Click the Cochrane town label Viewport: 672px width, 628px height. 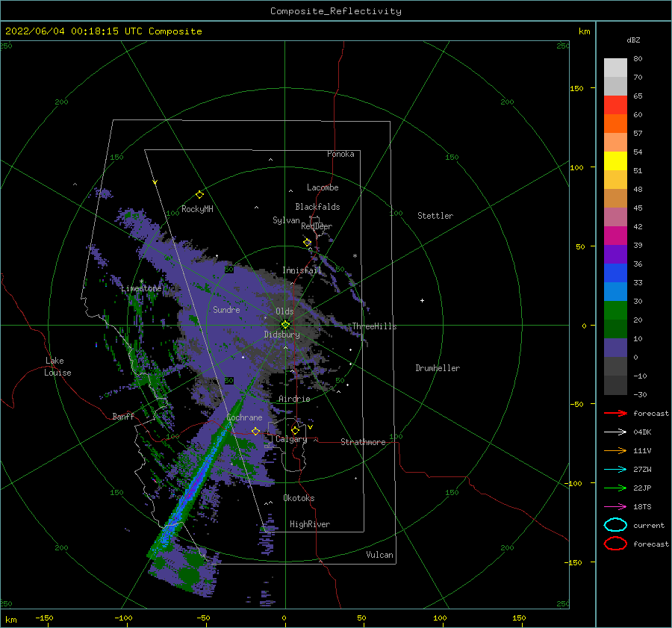point(244,417)
